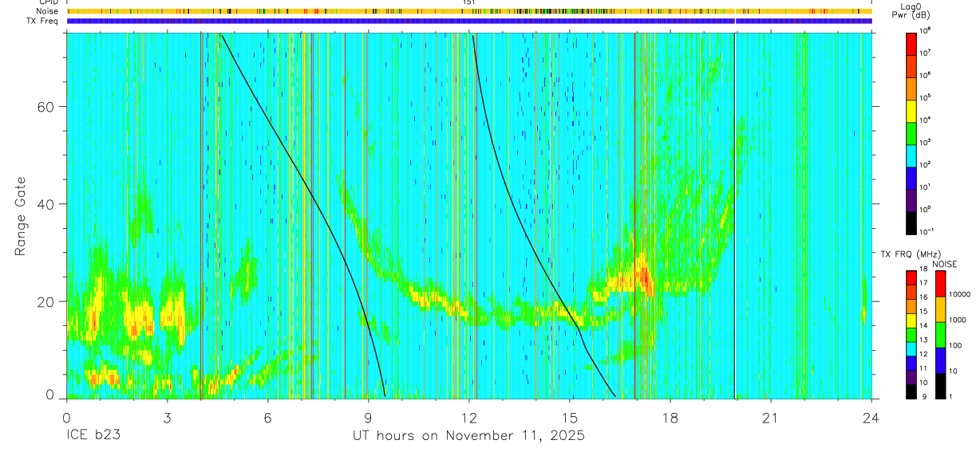
Task: Click the x-axis tick label "21"
Action: click(771, 418)
